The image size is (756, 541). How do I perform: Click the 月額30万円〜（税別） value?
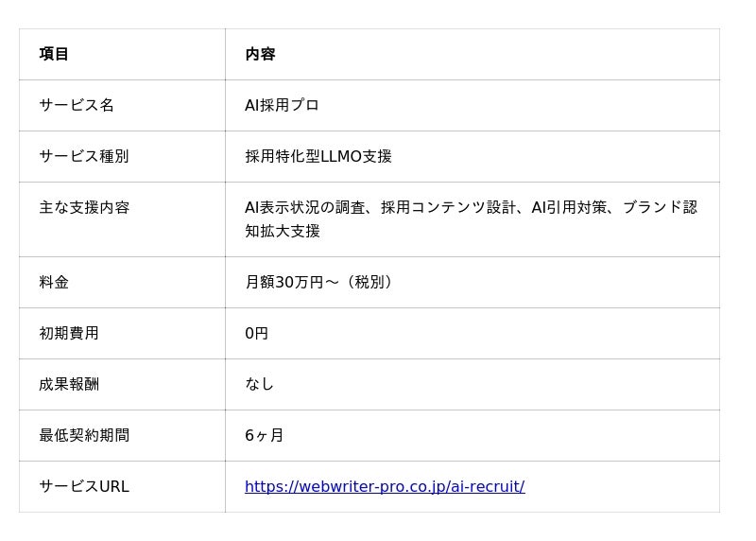coord(318,283)
